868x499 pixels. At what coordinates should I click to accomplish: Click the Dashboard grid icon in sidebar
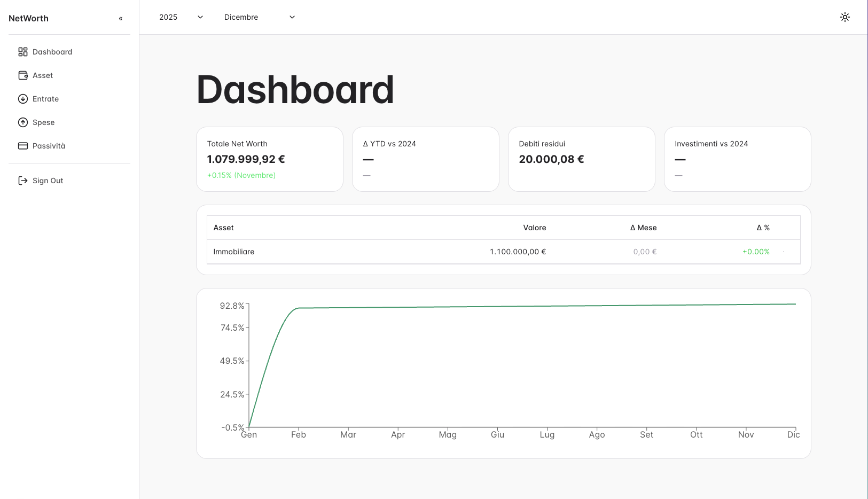(23, 52)
